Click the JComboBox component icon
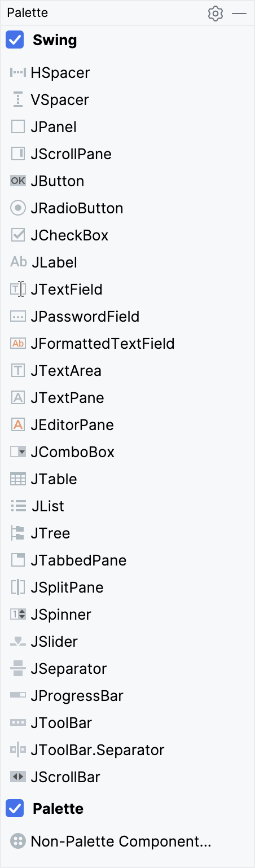255x868 pixels. 18,452
